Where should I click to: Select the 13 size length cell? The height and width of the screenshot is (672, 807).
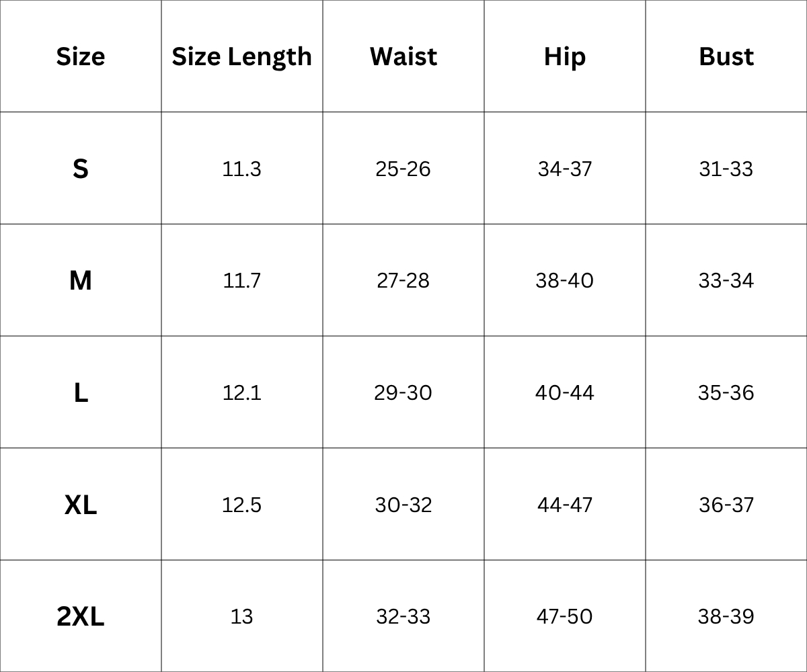[241, 616]
